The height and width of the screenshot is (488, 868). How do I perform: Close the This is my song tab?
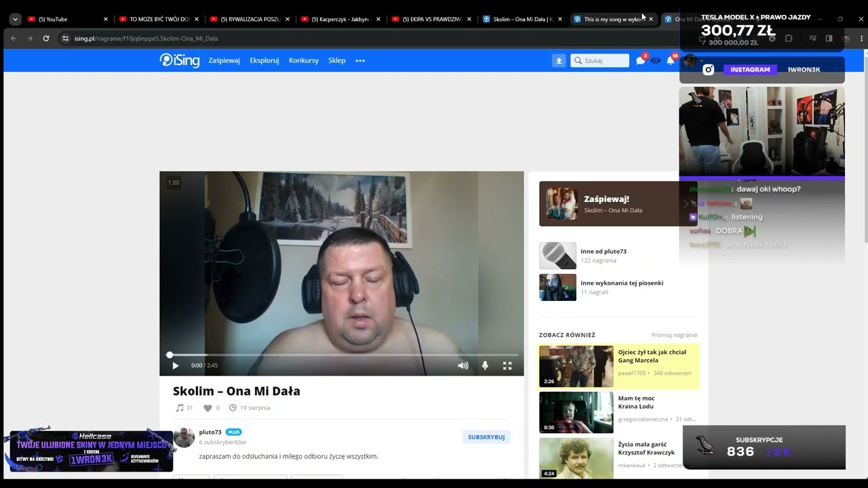[651, 19]
